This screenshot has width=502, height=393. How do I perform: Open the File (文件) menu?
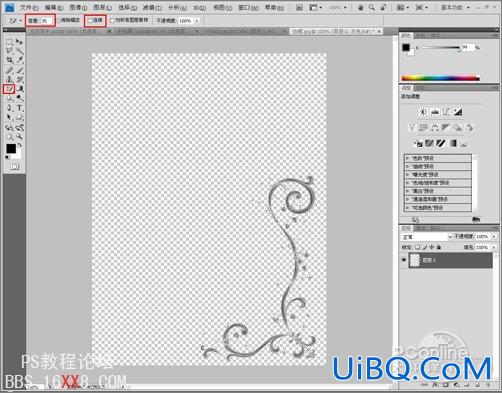(29, 7)
